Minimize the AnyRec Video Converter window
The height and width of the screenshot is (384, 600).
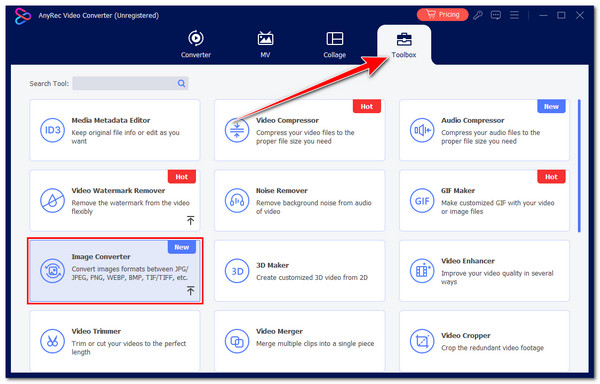pyautogui.click(x=543, y=15)
